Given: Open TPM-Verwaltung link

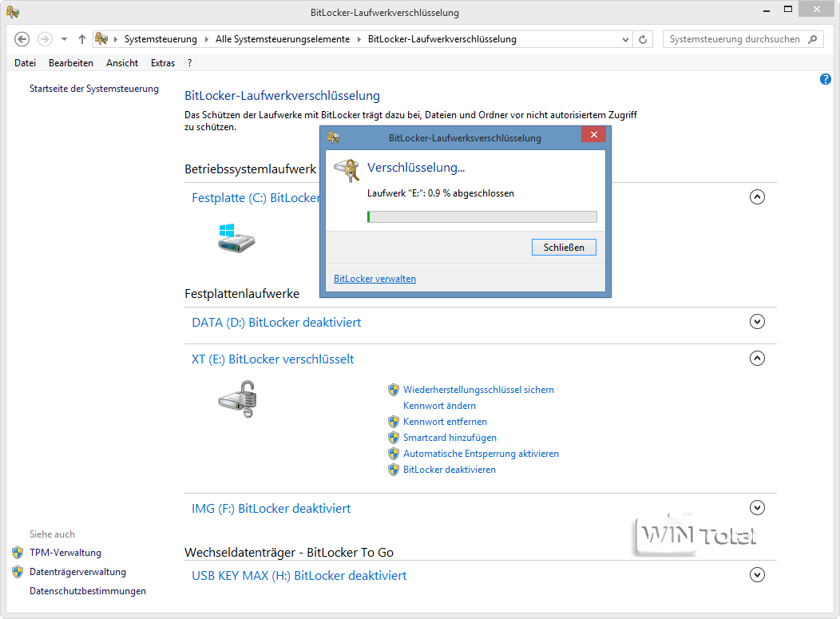Looking at the screenshot, I should 65,553.
